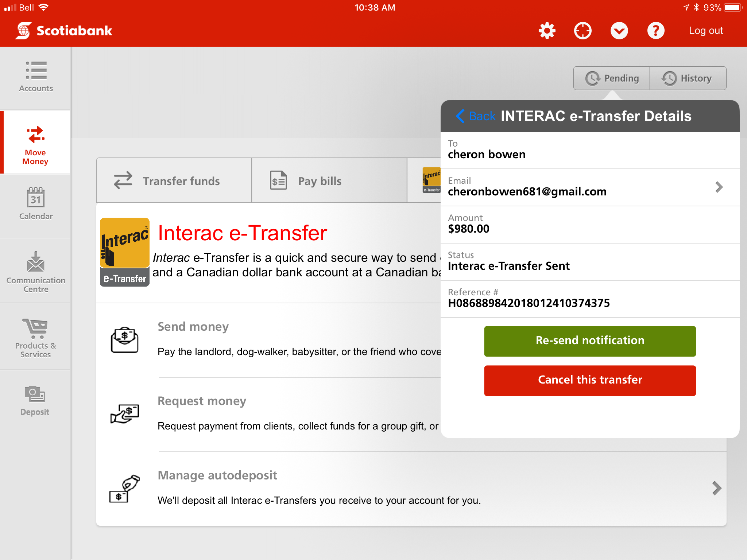The image size is (747, 560).
Task: Go Back from e-Transfer Details
Action: [x=476, y=116]
